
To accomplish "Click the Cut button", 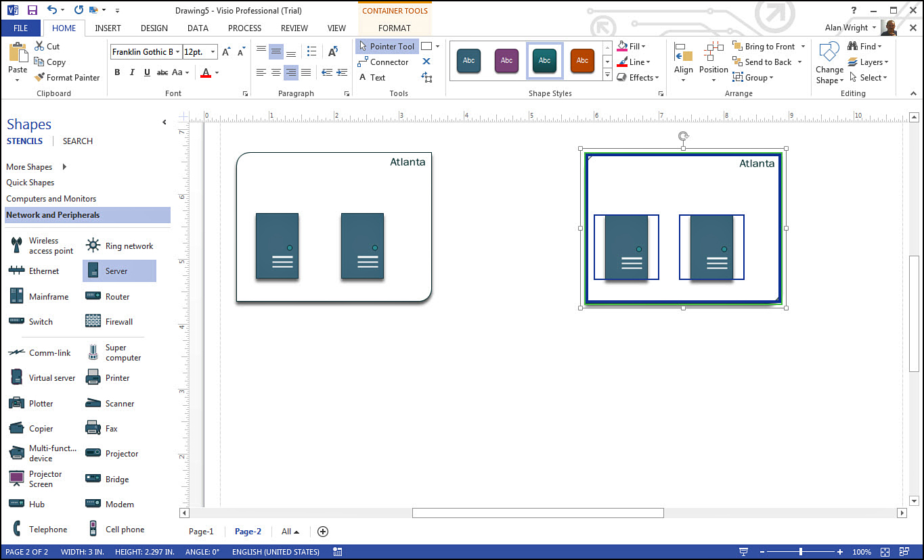I will pyautogui.click(x=47, y=47).
